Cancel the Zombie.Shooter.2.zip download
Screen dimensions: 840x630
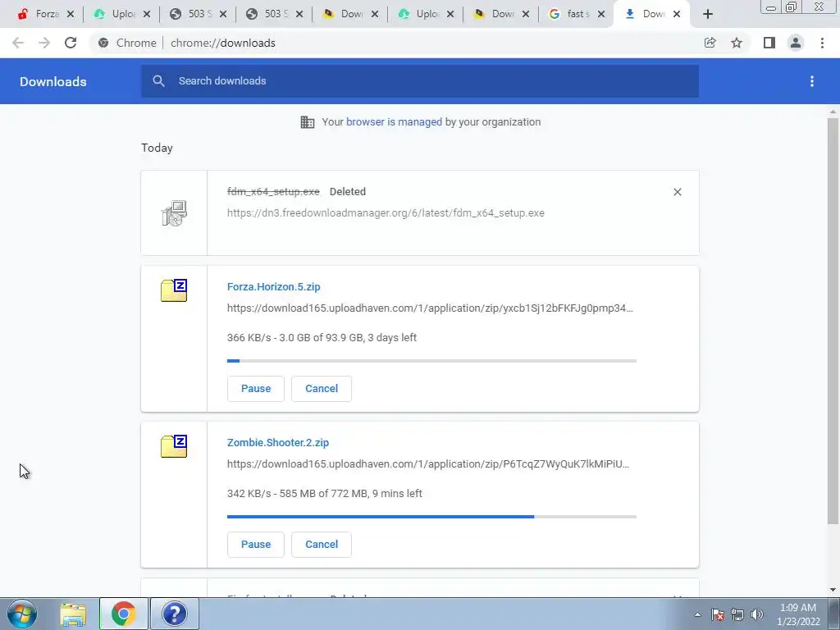[x=322, y=545]
